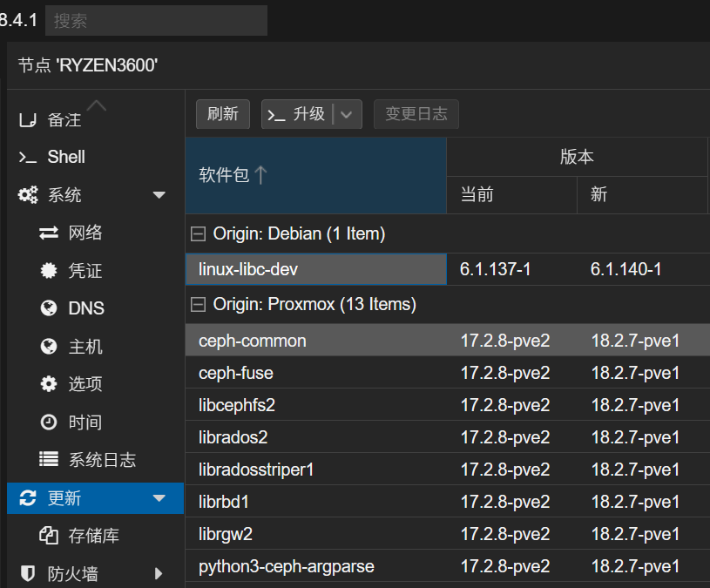
Task: Click the globe icon beside 主机
Action: 49,347
